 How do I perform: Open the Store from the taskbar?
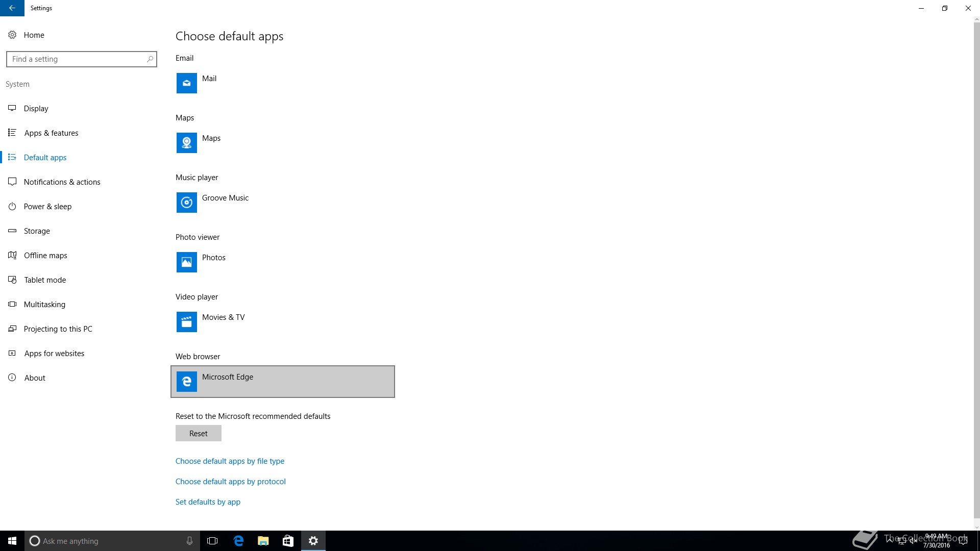click(288, 541)
